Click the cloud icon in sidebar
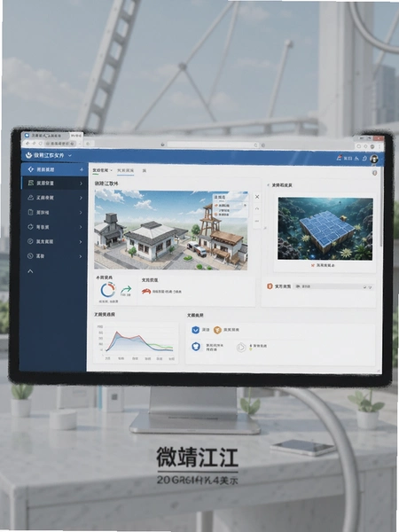 tap(30, 198)
